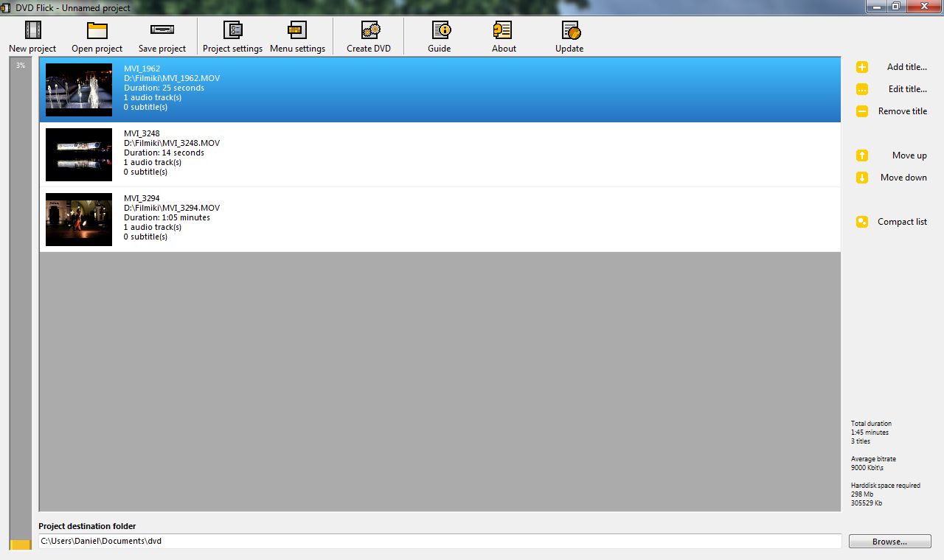Click the 3% disc usage bar
944x560 pixels.
(x=18, y=295)
